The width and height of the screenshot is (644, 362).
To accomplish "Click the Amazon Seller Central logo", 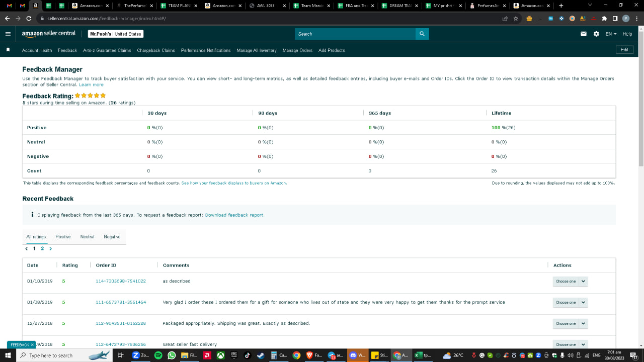I will pyautogui.click(x=49, y=34).
